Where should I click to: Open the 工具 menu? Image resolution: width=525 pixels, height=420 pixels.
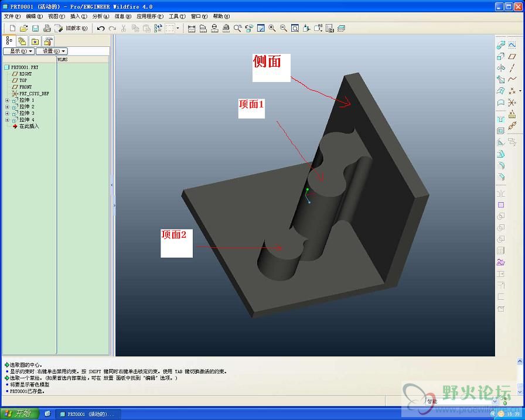[177, 16]
